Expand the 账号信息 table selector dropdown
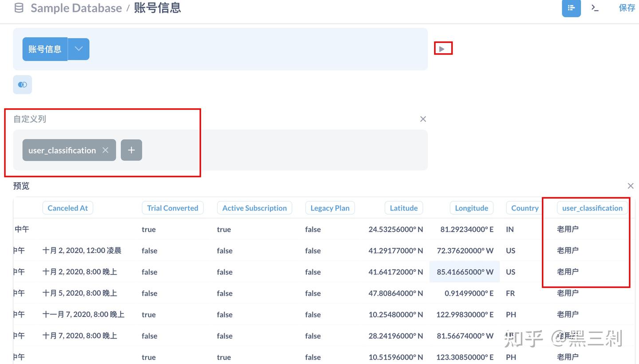 tap(78, 49)
